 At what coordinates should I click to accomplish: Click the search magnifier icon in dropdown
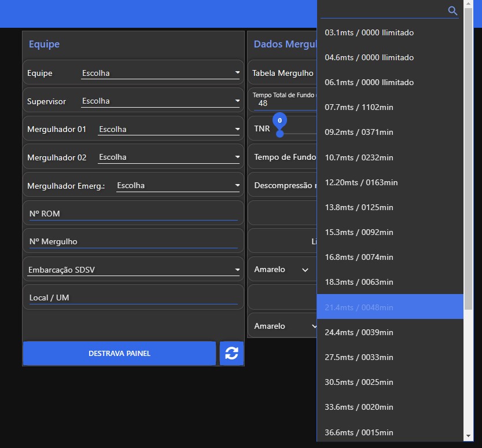(x=452, y=10)
